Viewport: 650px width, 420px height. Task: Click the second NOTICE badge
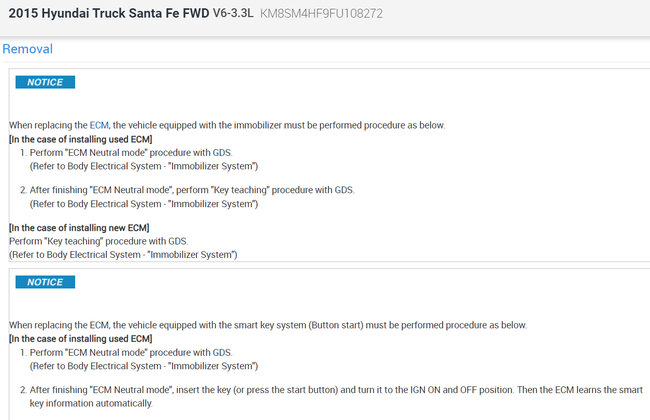pyautogui.click(x=45, y=282)
